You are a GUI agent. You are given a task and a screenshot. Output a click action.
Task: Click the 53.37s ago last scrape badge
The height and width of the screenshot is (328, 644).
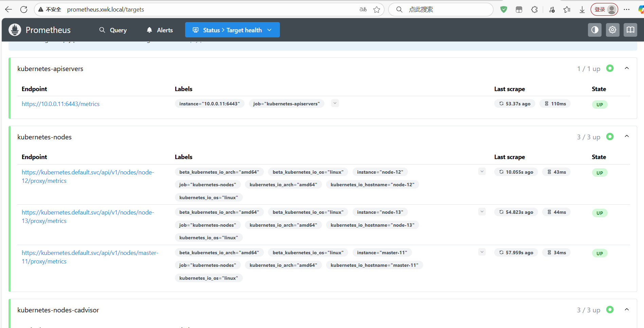(515, 104)
